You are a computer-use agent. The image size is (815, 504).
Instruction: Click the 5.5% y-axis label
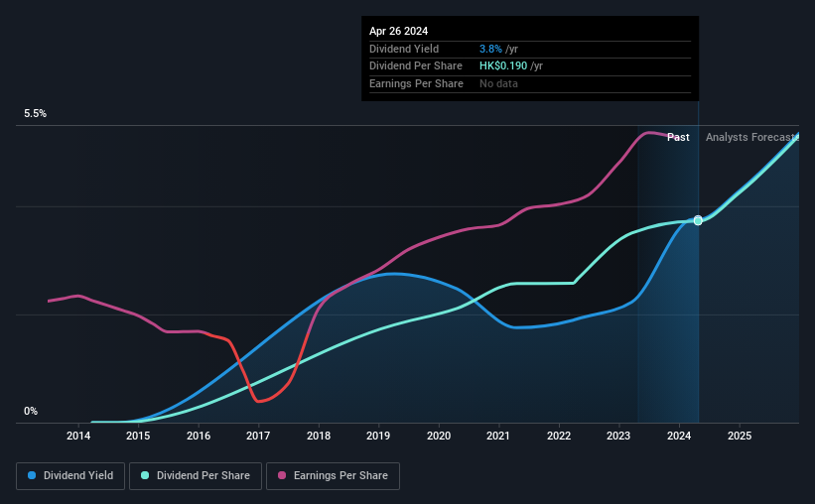coord(36,114)
